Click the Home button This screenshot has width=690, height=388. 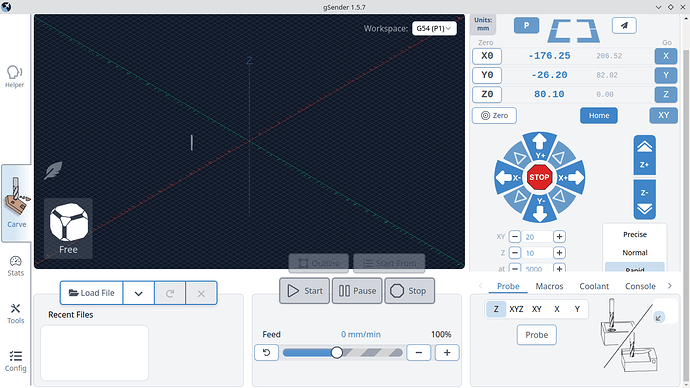tap(599, 115)
